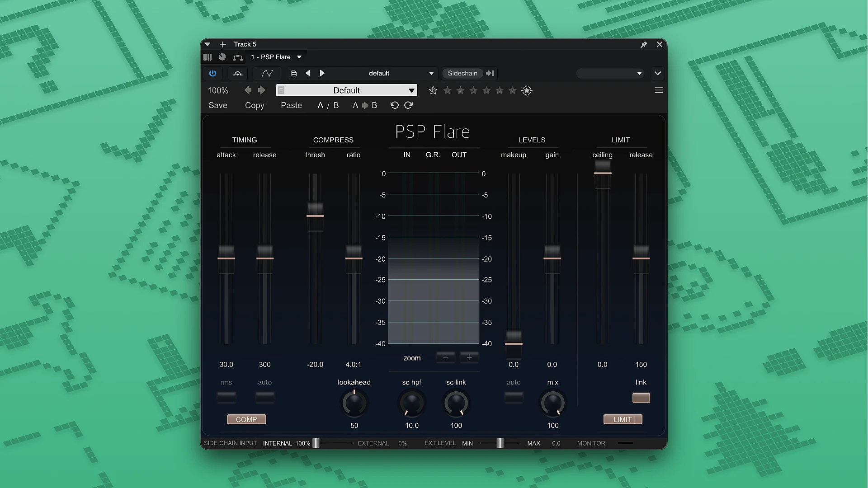Click Save in the preset bar
868x488 pixels.
pyautogui.click(x=218, y=105)
